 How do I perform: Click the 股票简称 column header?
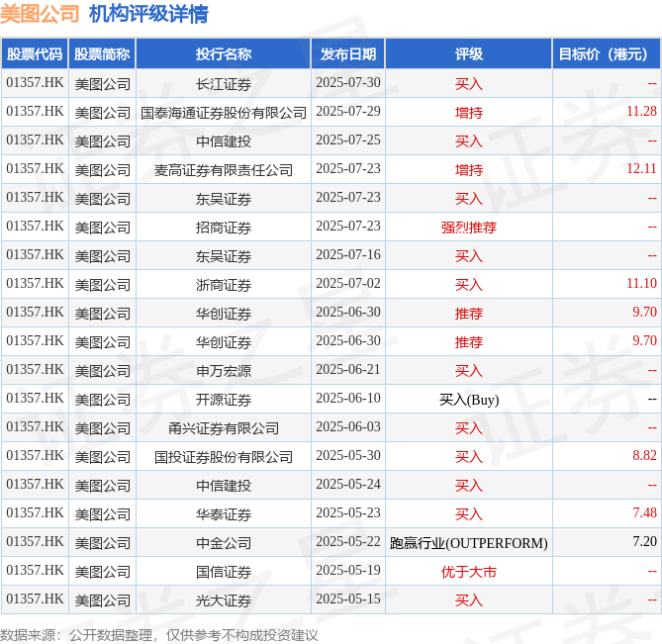tap(102, 54)
